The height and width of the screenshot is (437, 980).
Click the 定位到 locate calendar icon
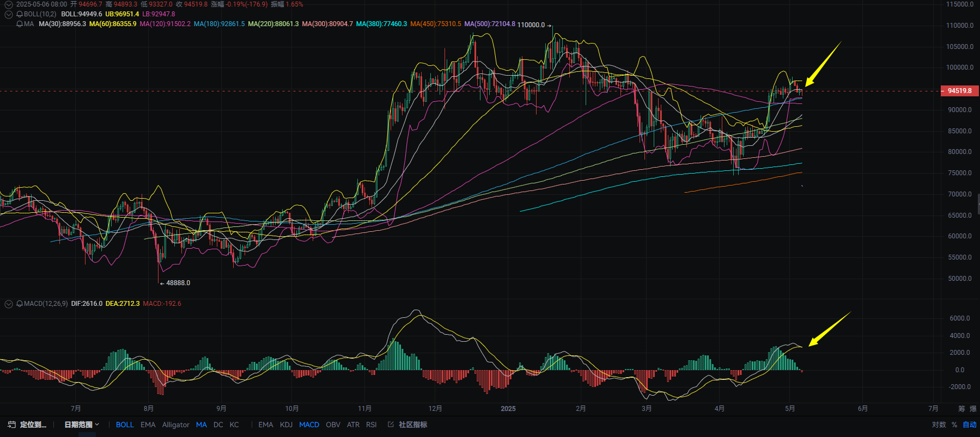click(11, 424)
